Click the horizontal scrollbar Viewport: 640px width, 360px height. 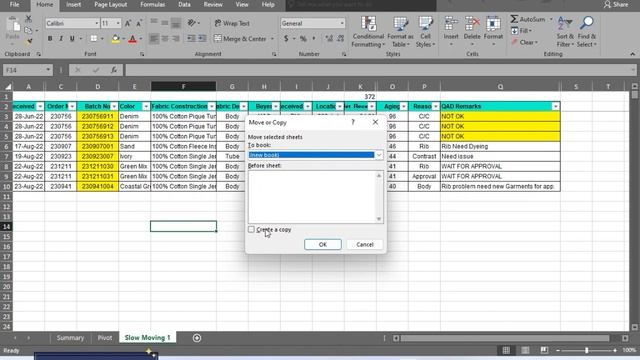point(505,338)
